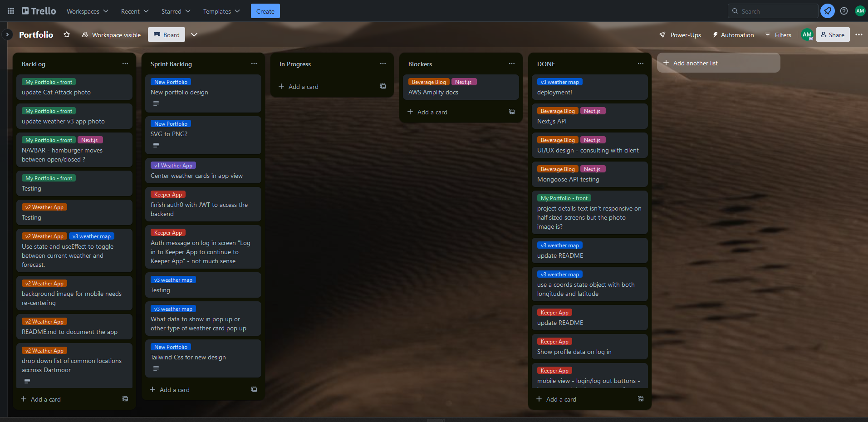Open the help question mark icon
Image resolution: width=868 pixels, height=422 pixels.
tap(844, 11)
